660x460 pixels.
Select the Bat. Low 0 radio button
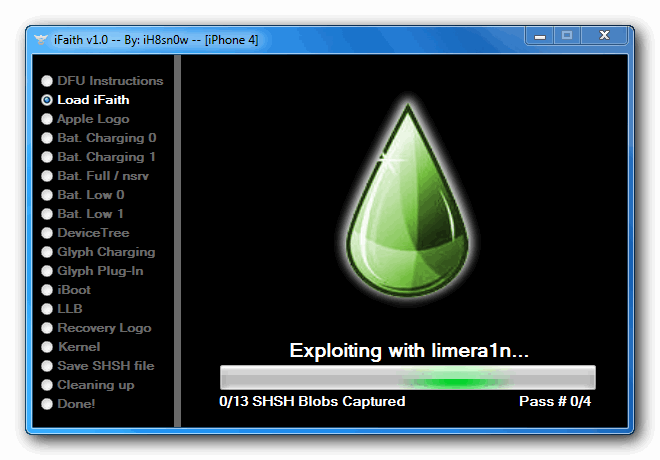[x=47, y=195]
